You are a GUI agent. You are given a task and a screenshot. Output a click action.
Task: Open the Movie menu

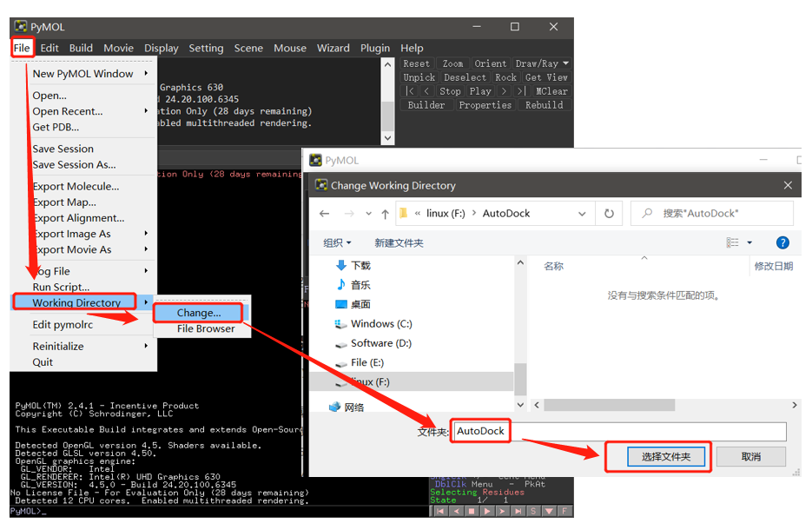point(119,48)
